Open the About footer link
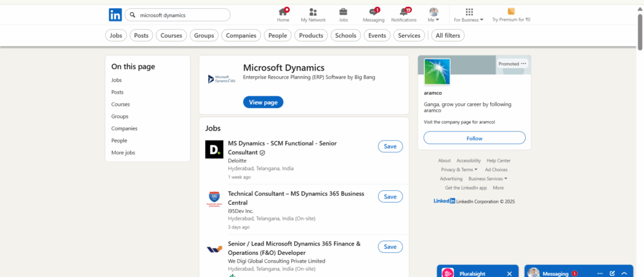644x277 pixels. [445, 161]
